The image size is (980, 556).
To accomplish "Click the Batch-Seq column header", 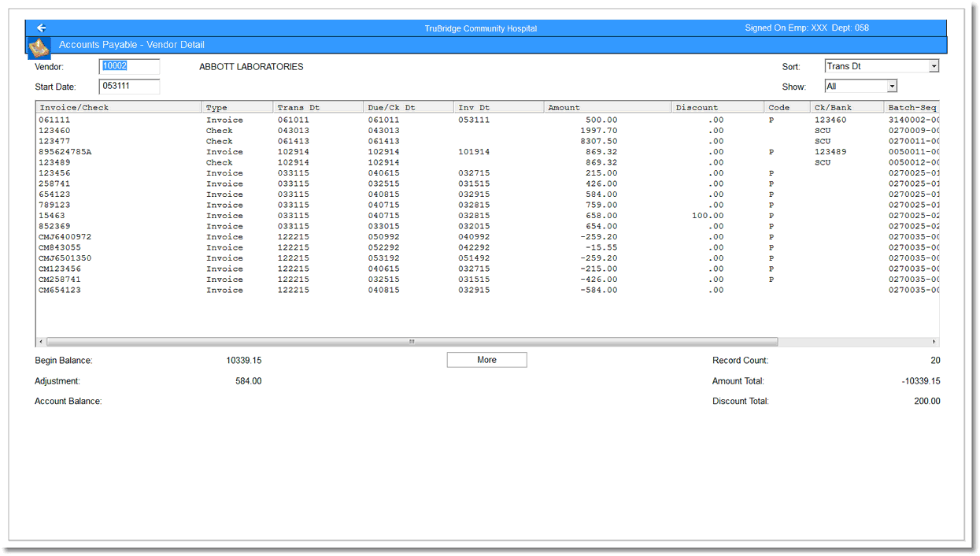I will pos(912,107).
